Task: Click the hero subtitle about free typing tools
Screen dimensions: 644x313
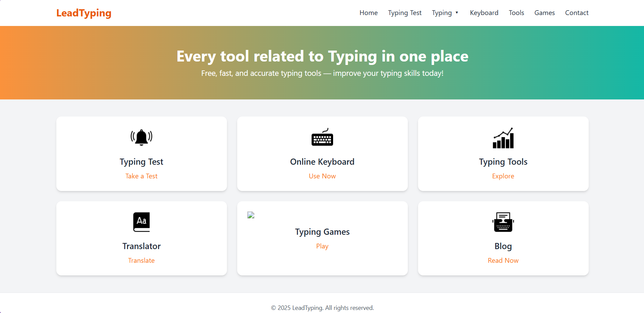Action: 322,73
